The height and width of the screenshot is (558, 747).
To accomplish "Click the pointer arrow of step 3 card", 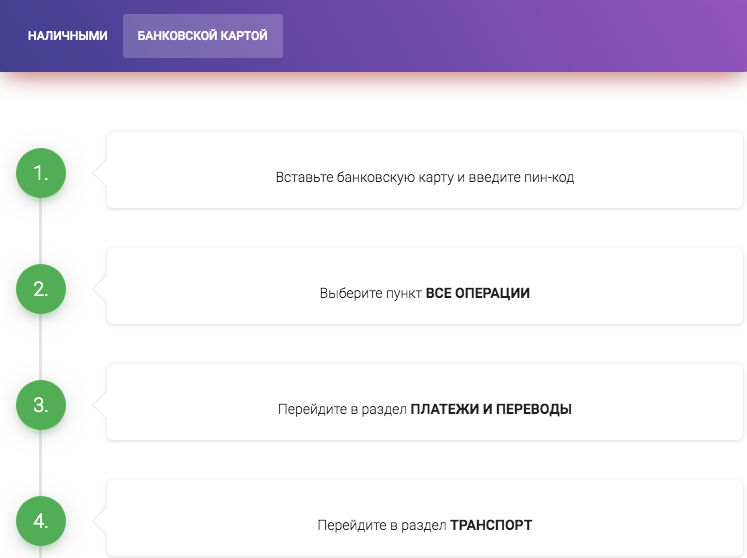I will (x=100, y=406).
